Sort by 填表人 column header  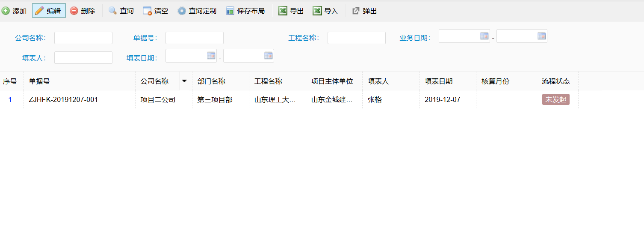click(x=391, y=81)
